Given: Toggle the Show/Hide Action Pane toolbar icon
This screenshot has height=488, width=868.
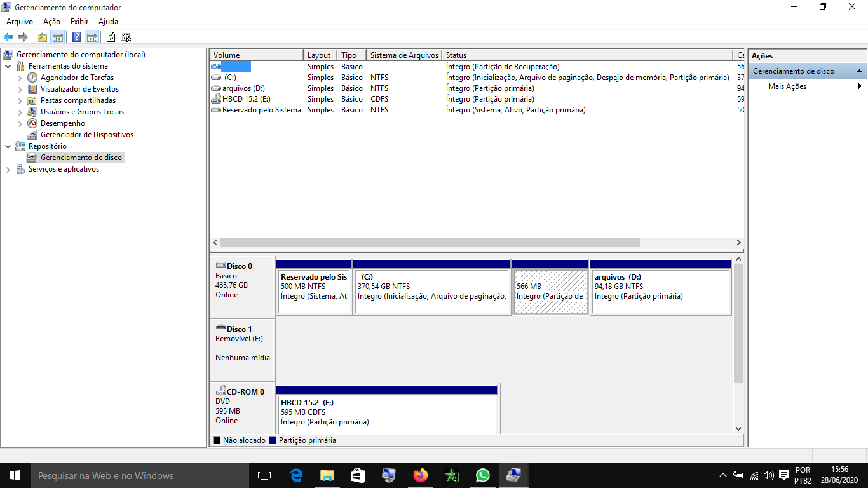Looking at the screenshot, I should [x=92, y=37].
